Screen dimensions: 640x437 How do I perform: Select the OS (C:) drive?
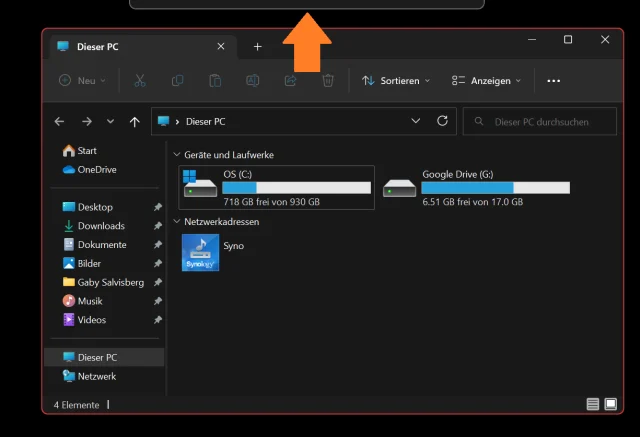(x=276, y=187)
